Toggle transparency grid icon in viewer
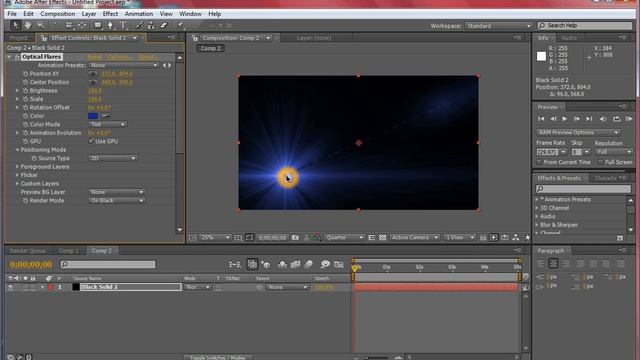 pyautogui.click(x=382, y=237)
